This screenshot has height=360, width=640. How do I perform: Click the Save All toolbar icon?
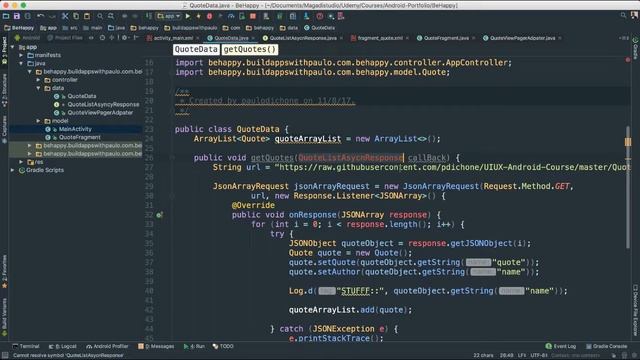17,16
